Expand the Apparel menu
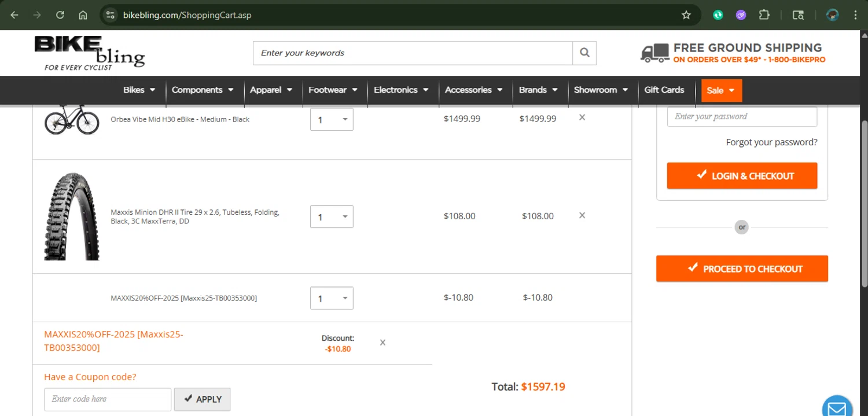This screenshot has width=868, height=416. point(271,90)
